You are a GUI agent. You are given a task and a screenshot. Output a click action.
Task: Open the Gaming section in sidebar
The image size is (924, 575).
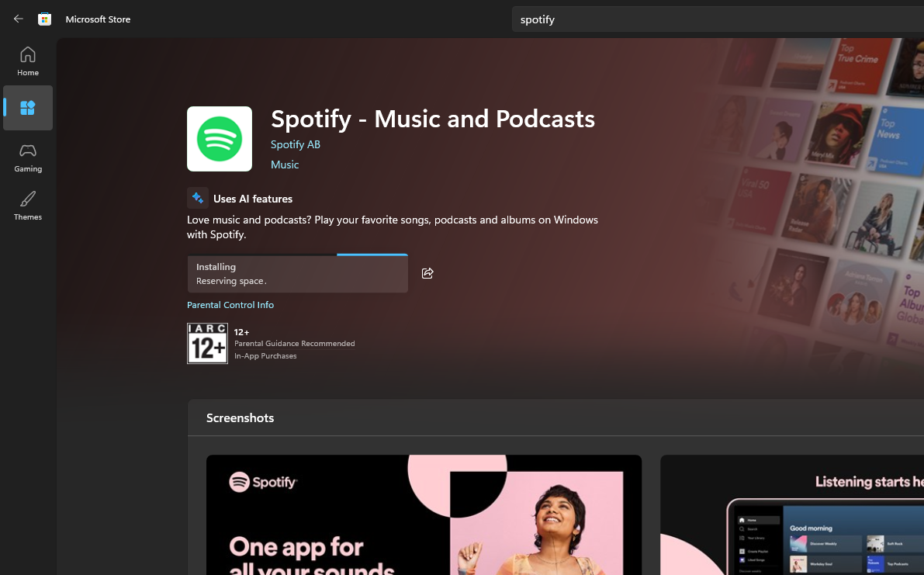28,158
